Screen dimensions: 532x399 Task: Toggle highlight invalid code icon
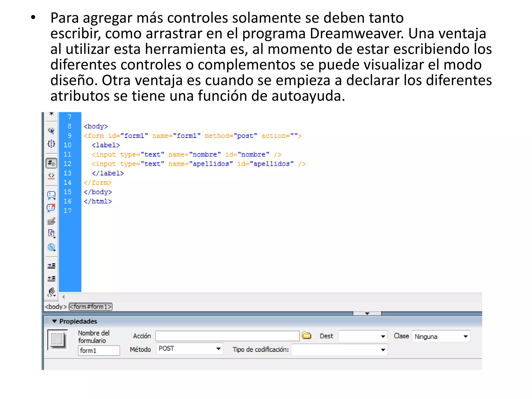click(51, 176)
